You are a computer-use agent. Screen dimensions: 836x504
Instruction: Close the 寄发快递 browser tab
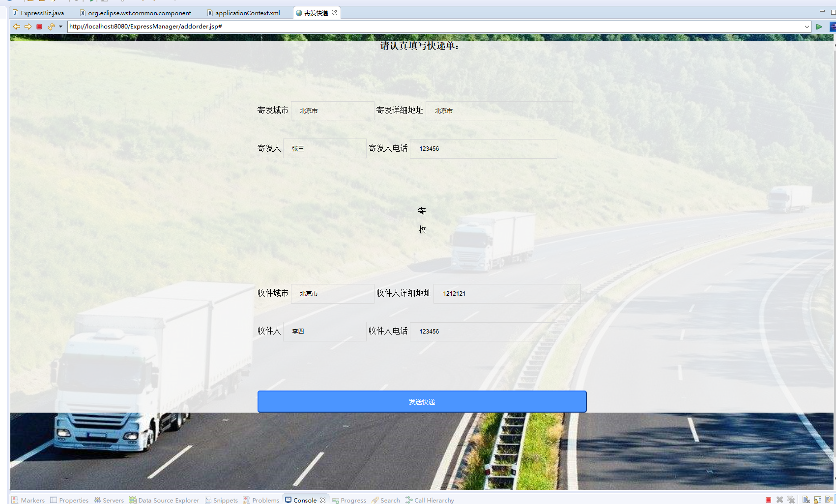[x=335, y=13]
